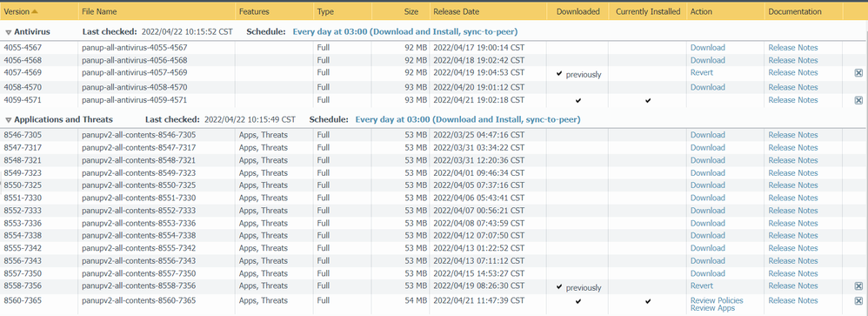Download content version 8554-7338
Viewport: 868px width, 316px height.
click(x=707, y=236)
